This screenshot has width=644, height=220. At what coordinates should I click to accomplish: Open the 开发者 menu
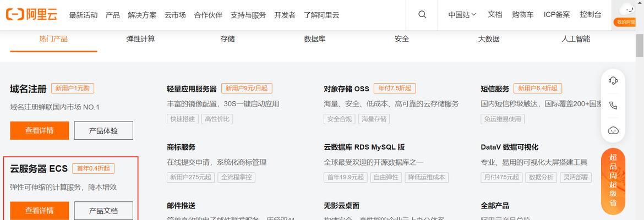[x=285, y=15]
